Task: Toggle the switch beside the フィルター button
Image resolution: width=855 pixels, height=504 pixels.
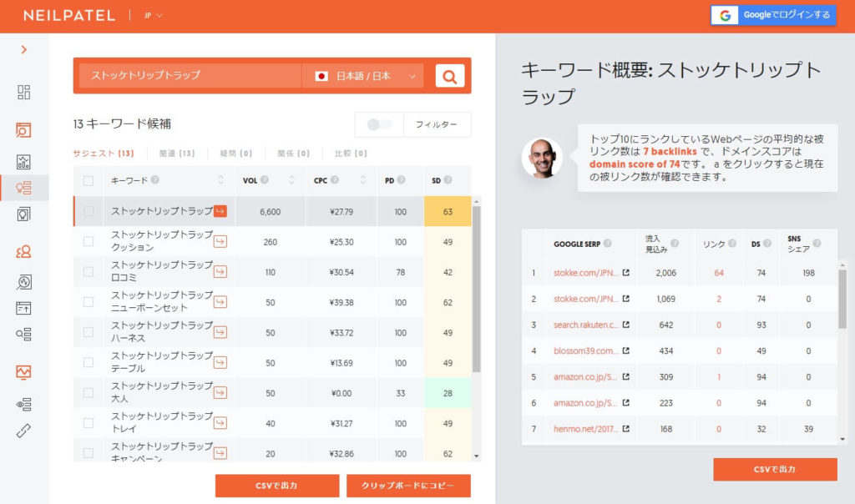Action: [379, 124]
